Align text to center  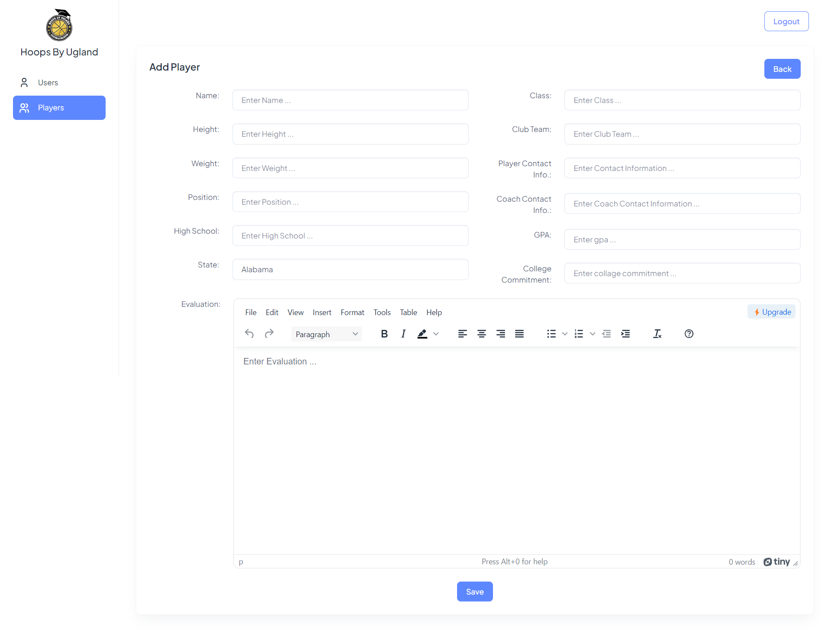coord(481,334)
